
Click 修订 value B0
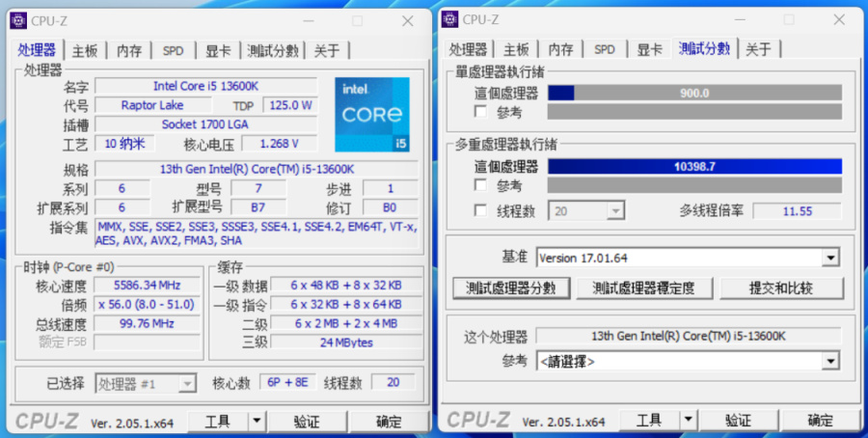(390, 207)
